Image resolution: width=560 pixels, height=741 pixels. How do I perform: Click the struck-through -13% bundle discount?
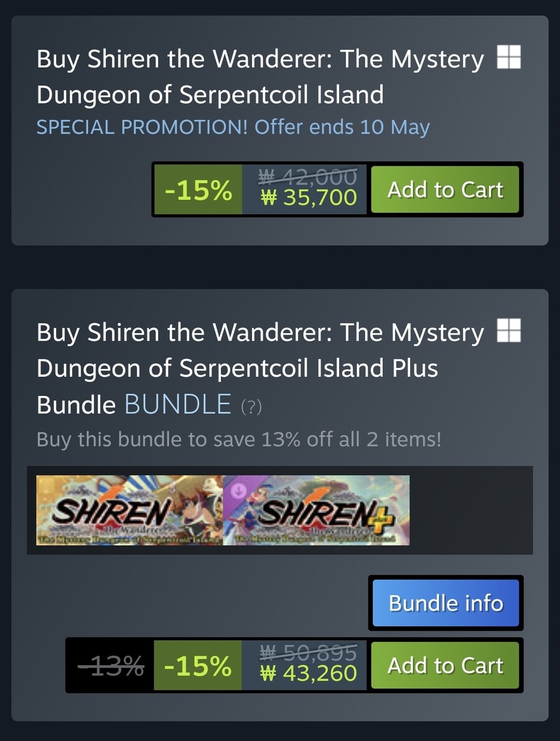pyautogui.click(x=111, y=666)
